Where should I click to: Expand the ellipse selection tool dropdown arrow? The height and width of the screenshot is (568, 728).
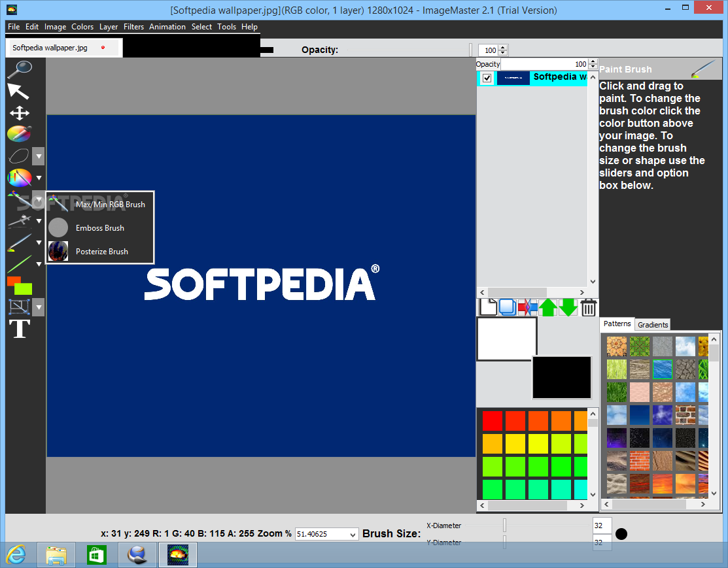tap(39, 156)
